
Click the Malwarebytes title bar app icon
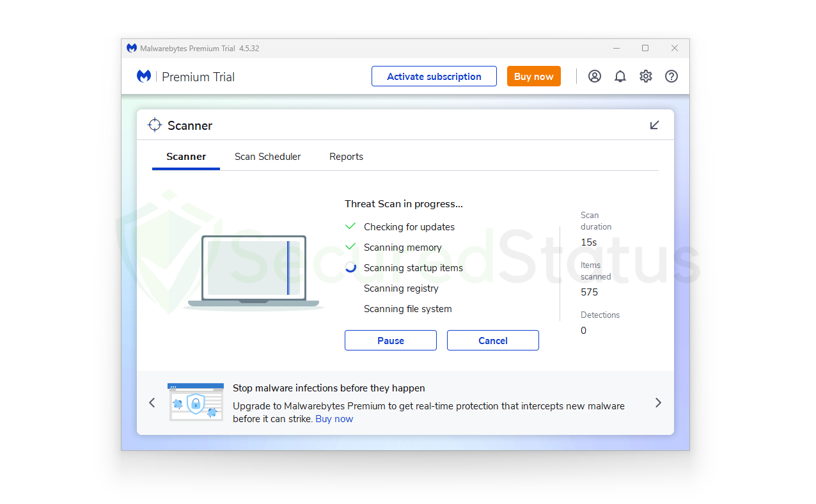click(x=132, y=48)
